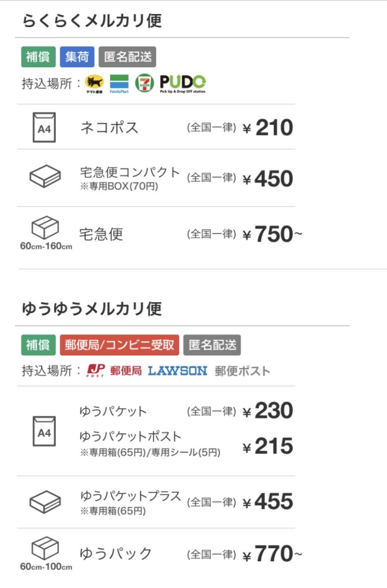Viewport: 387px width, 588px height.
Task: Click the flat box icon beside ゆうパケットプラス
Action: pos(45,502)
